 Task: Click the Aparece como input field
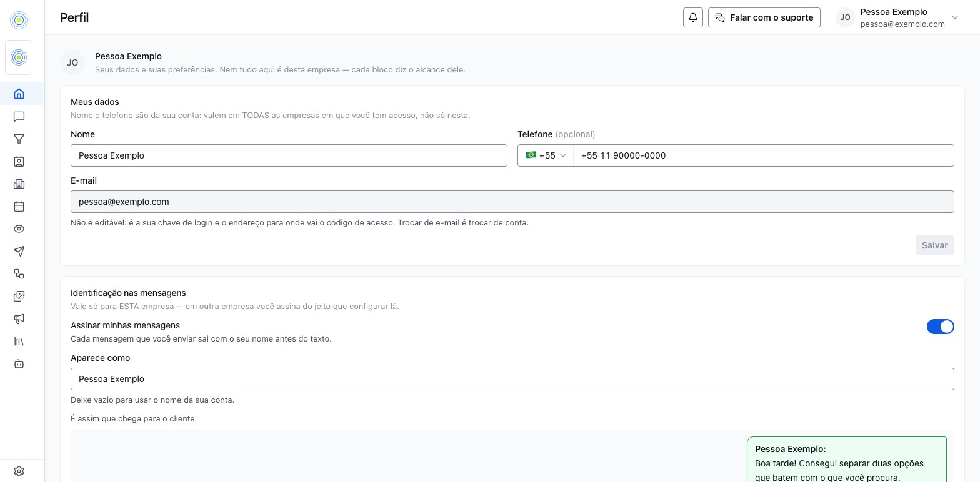click(512, 379)
